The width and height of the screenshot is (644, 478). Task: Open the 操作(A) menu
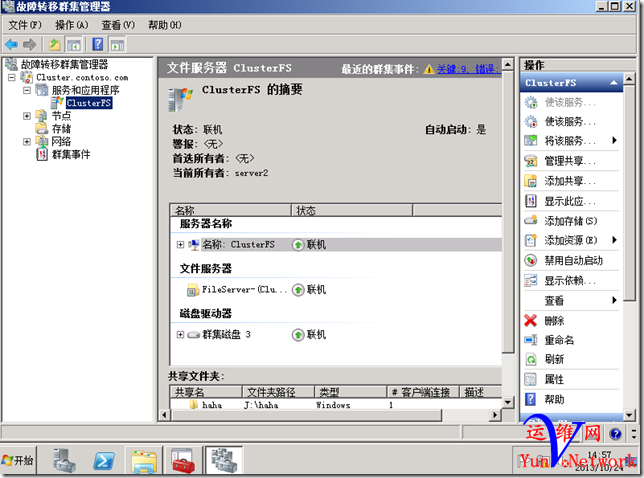[x=72, y=25]
